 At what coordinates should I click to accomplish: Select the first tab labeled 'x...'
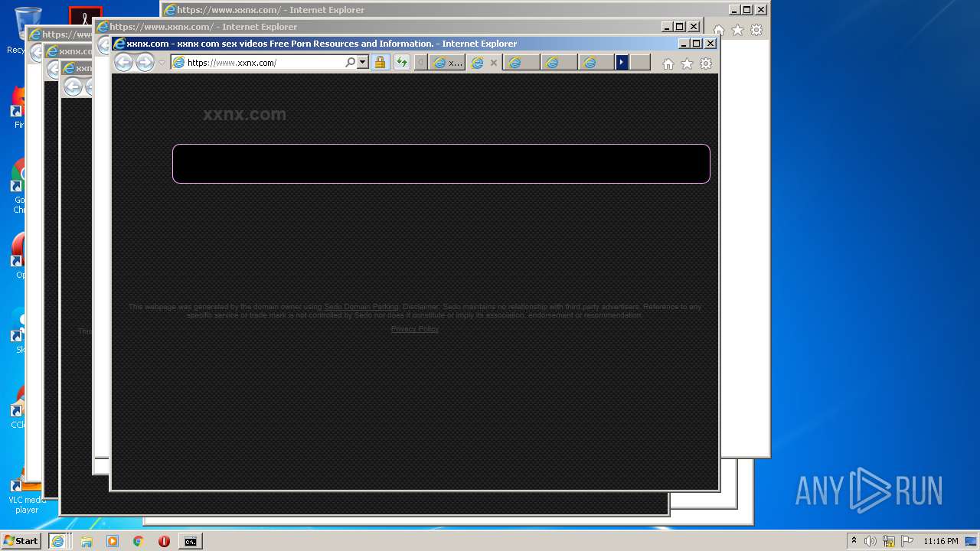447,63
